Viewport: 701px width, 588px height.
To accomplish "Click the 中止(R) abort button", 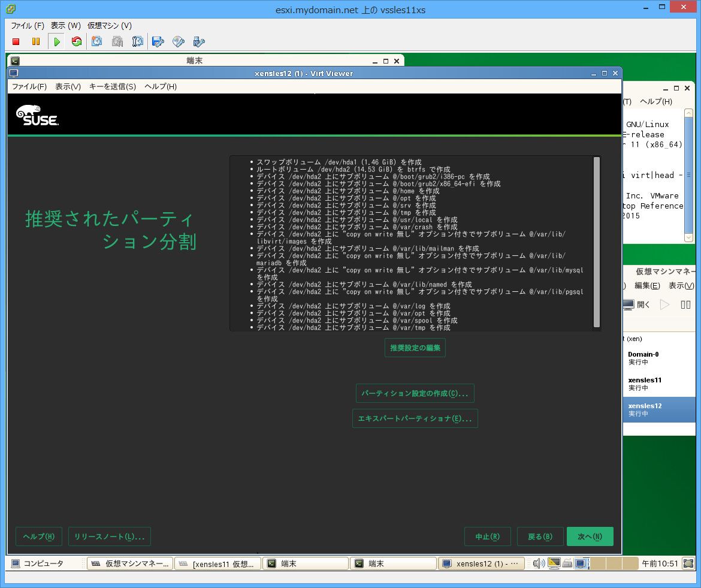I will click(487, 536).
